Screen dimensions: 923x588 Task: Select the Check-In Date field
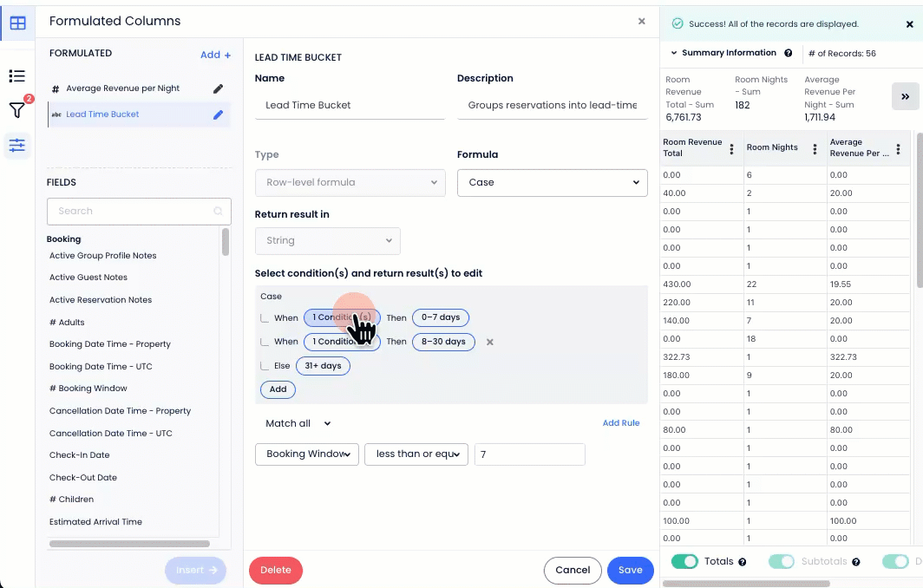(x=80, y=455)
